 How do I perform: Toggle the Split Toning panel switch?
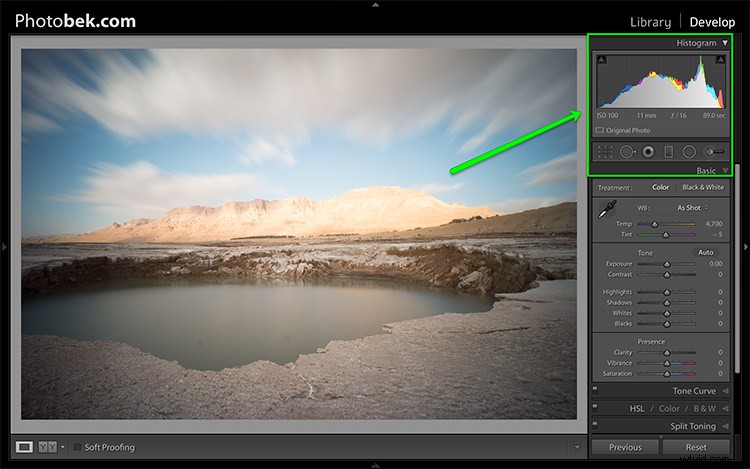(x=595, y=424)
